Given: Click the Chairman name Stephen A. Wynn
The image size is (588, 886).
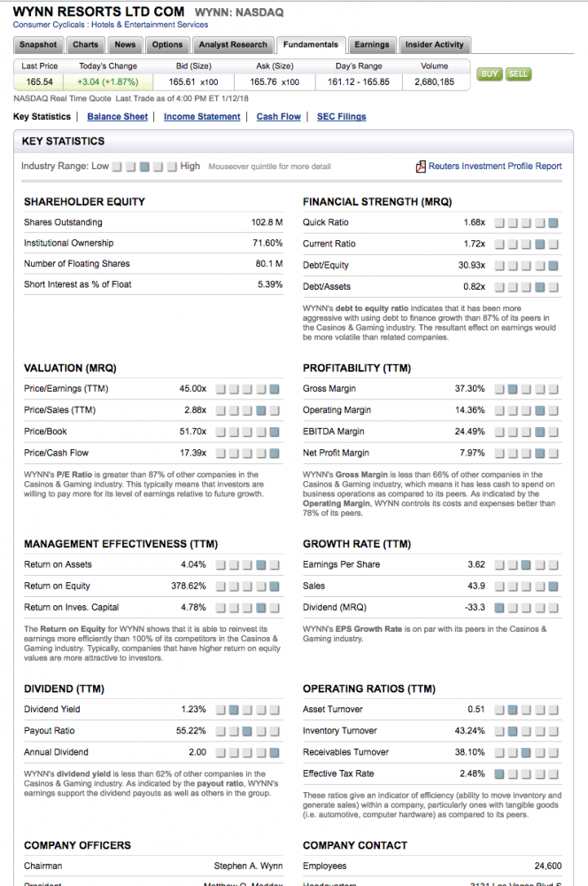Looking at the screenshot, I should [x=249, y=866].
